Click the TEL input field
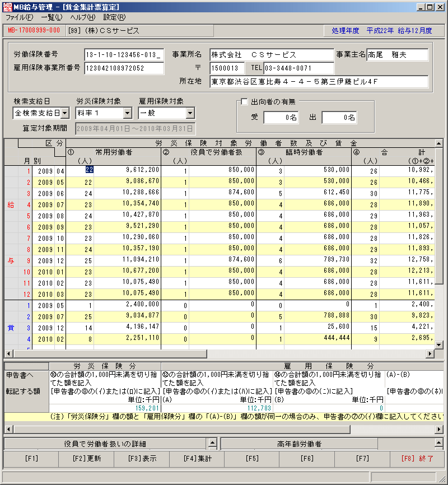448x485 pixels. click(x=299, y=68)
